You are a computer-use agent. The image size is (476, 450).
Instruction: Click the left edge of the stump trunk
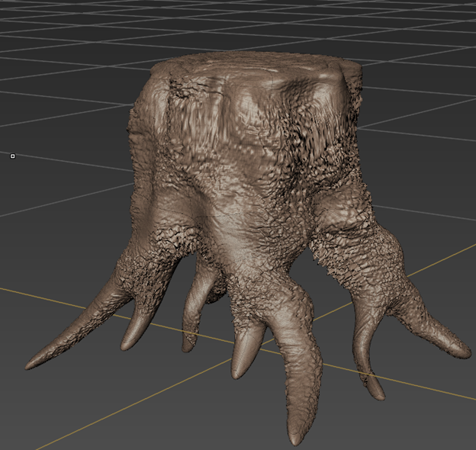tap(137, 153)
